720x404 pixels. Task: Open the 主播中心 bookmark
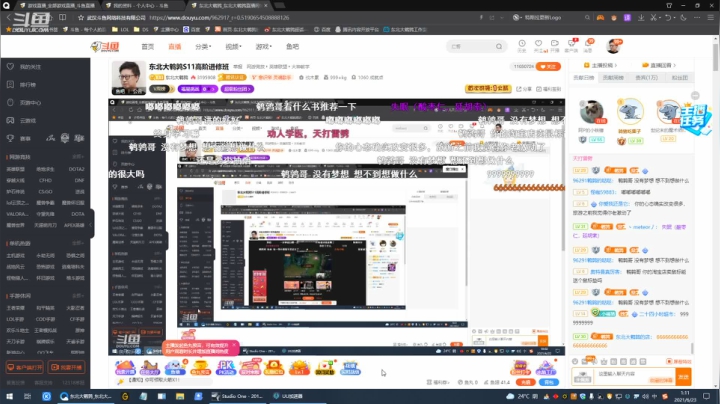point(166,29)
